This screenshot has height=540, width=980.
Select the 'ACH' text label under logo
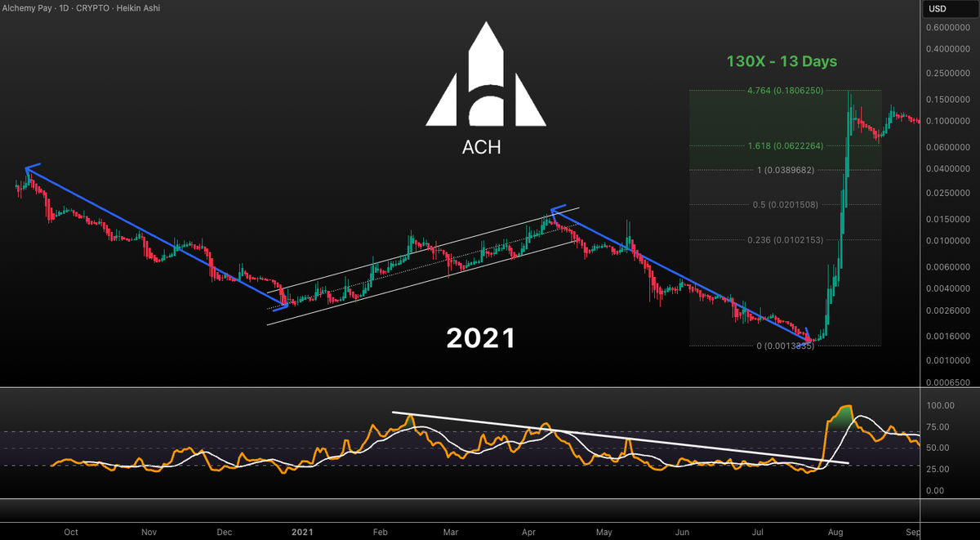(x=481, y=148)
